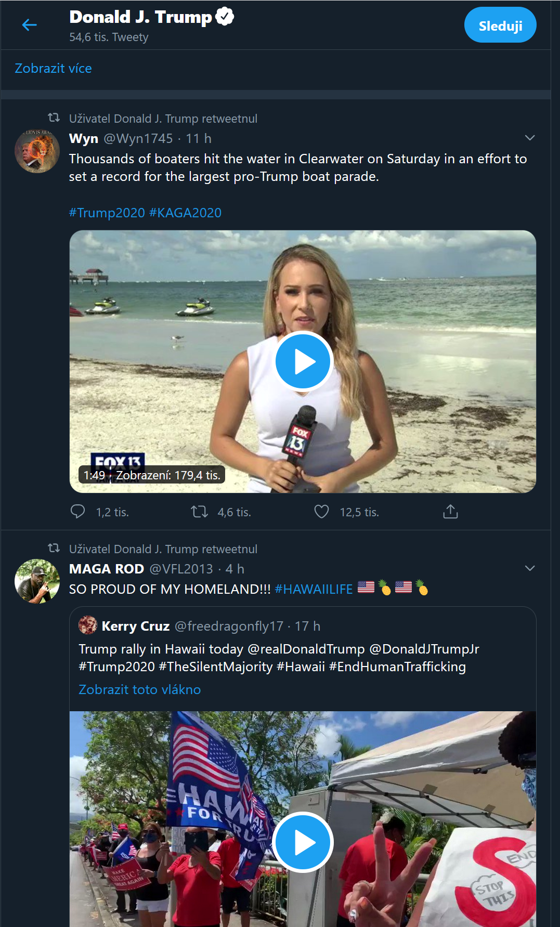The height and width of the screenshot is (927, 560).
Task: Like Wyn's boat parade tweet
Action: tap(321, 512)
